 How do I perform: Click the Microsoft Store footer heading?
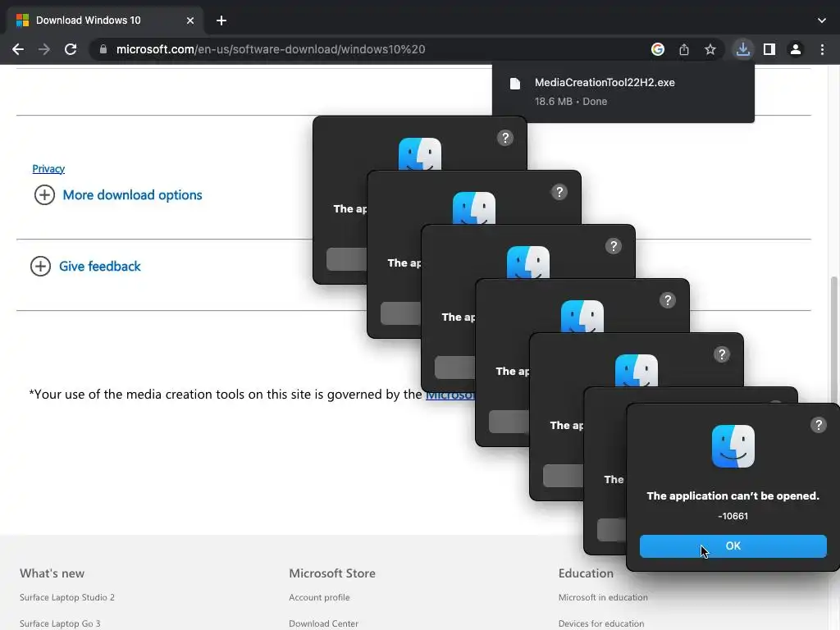point(332,573)
